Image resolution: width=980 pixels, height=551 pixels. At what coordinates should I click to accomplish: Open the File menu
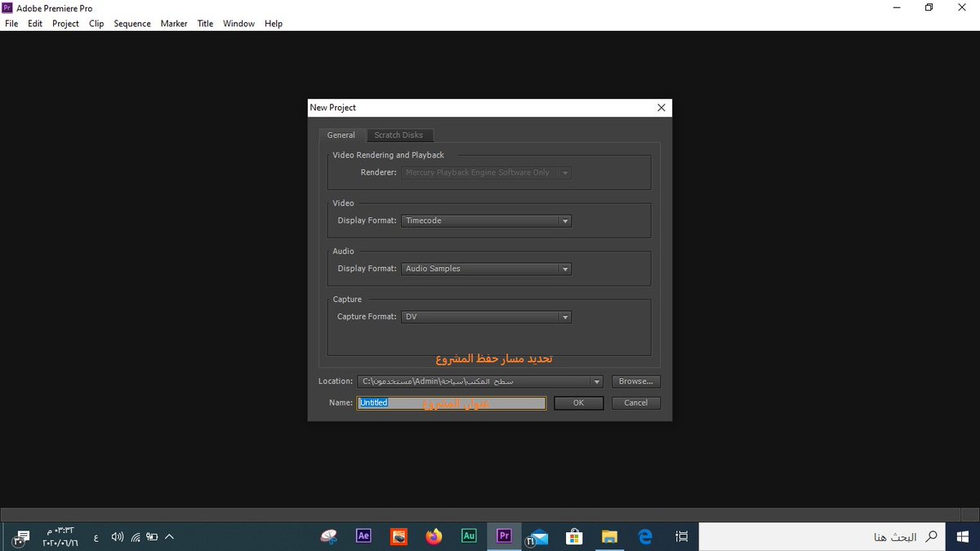(x=11, y=24)
